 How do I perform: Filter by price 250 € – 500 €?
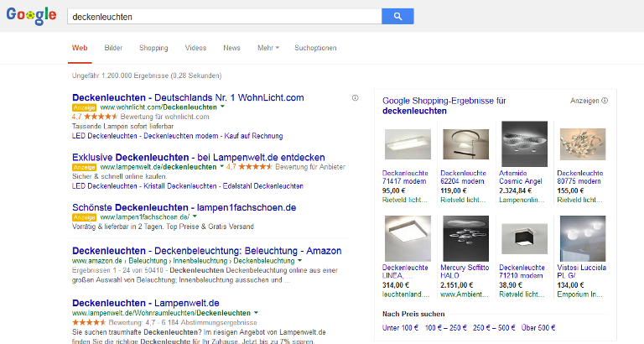(494, 328)
